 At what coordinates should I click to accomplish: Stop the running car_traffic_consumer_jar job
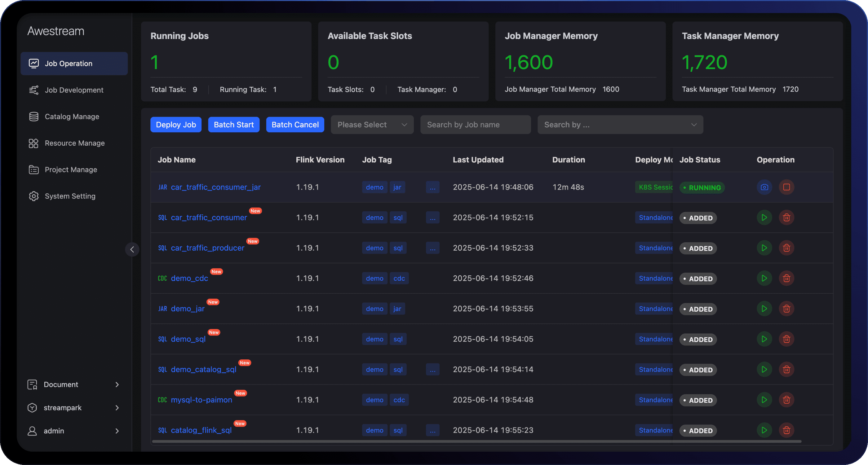point(786,187)
